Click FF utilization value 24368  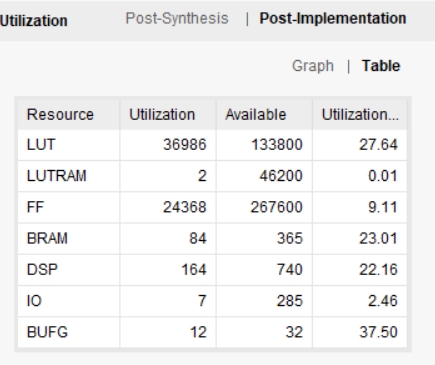point(185,207)
